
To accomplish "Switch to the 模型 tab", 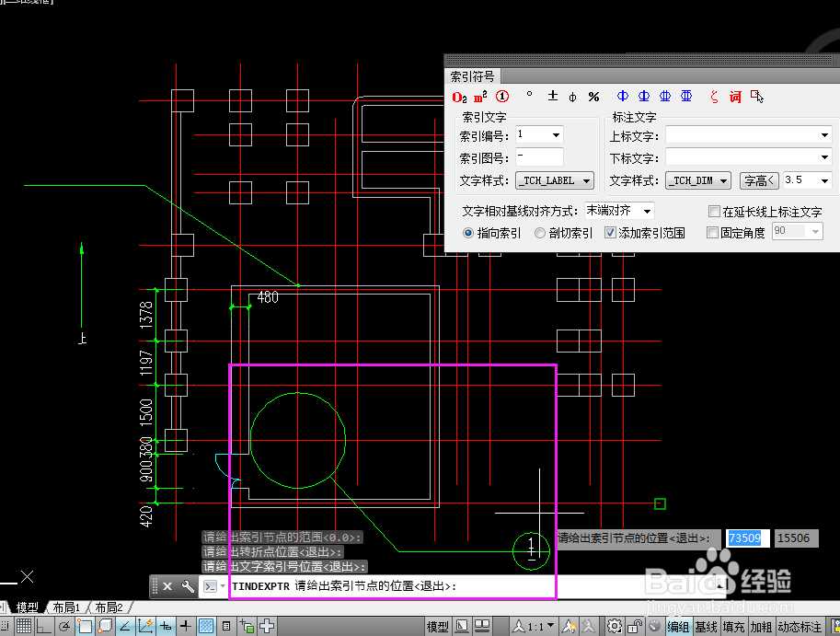I will [x=29, y=606].
